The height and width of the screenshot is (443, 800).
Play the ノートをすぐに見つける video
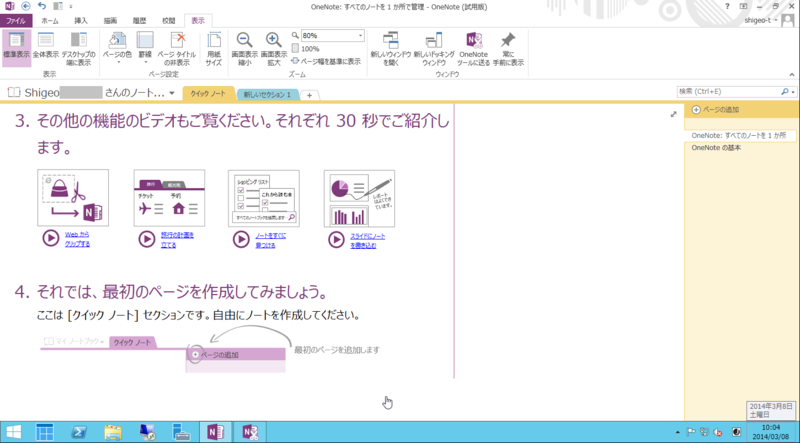pos(241,239)
